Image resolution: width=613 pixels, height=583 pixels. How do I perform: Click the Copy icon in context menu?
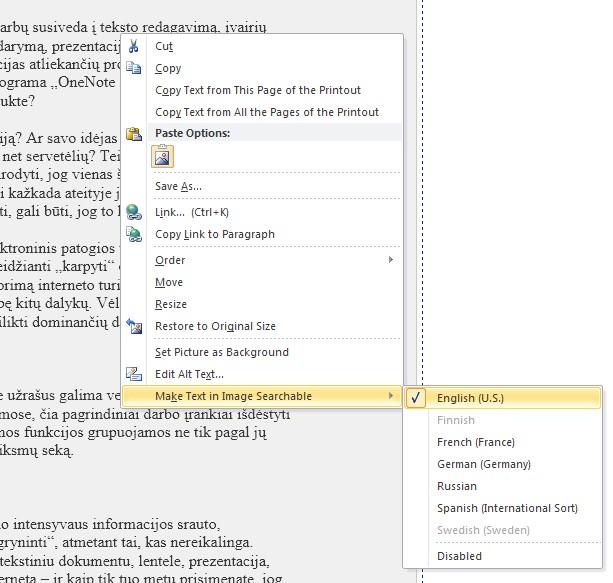(x=134, y=68)
